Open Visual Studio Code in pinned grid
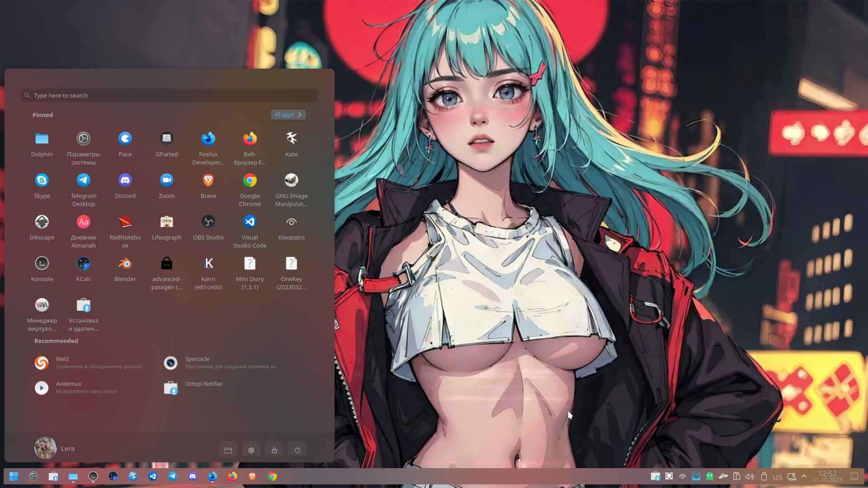The height and width of the screenshot is (488, 868). pos(250,222)
